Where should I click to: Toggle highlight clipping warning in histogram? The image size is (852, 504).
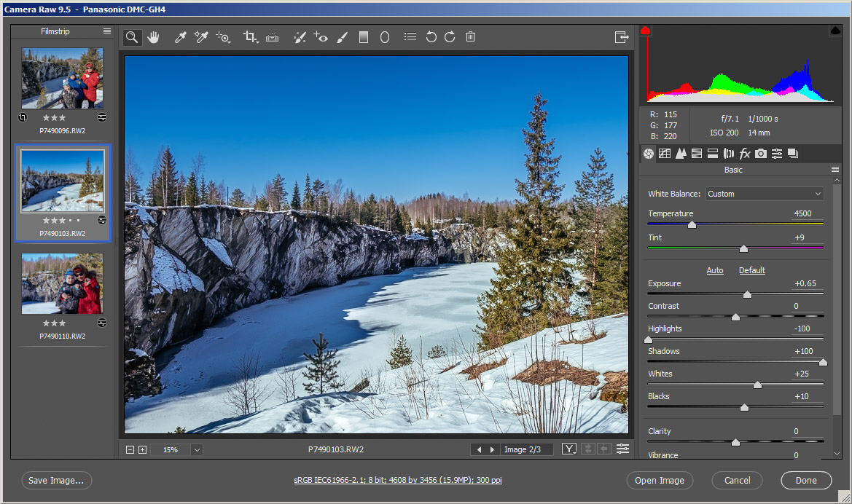click(835, 31)
